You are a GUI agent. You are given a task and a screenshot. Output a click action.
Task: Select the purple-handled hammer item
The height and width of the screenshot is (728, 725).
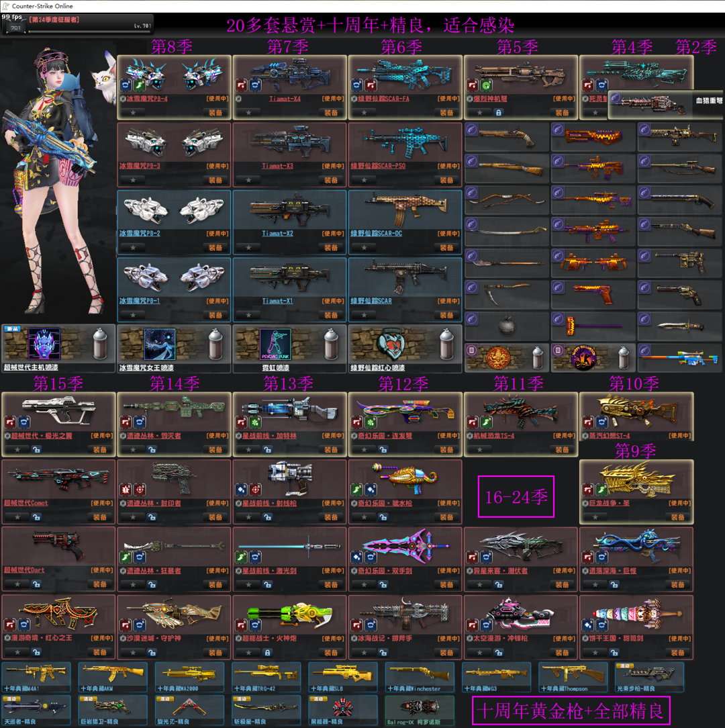click(593, 326)
